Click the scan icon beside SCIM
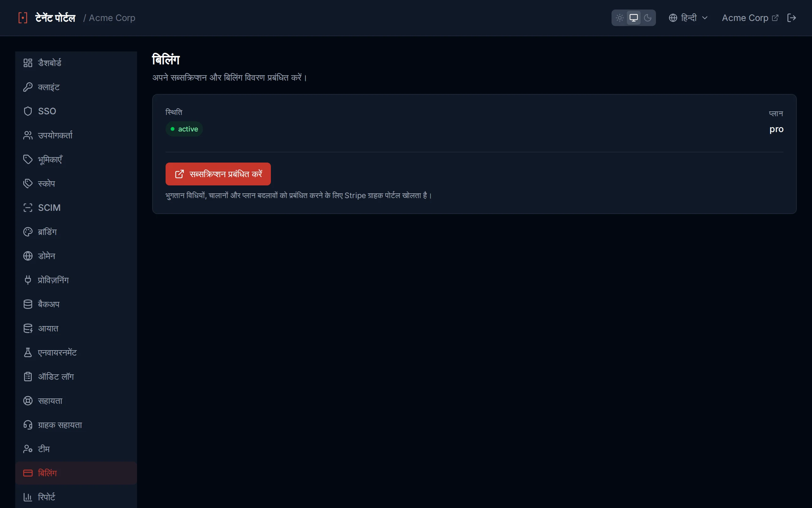This screenshot has width=812, height=508. [x=28, y=208]
